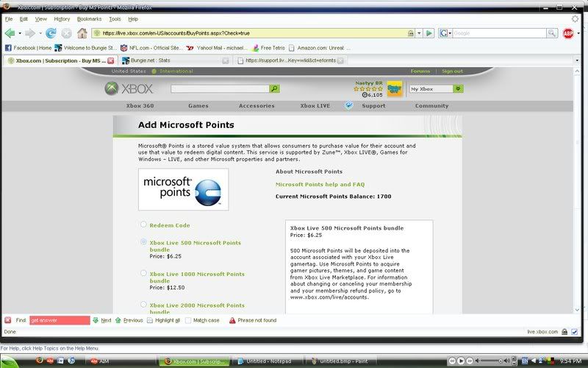Open the search engine selector dropdown
588x368 pixels.
click(x=445, y=33)
